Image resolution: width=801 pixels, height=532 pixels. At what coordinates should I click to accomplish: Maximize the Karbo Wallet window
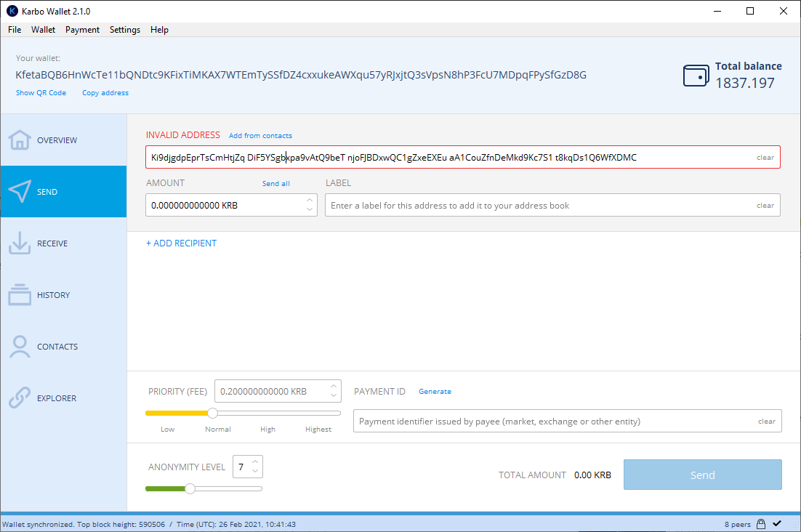[x=750, y=11]
